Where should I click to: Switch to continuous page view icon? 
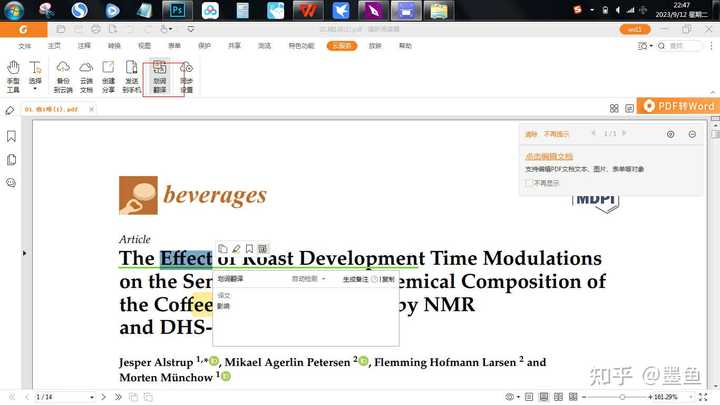click(544, 397)
